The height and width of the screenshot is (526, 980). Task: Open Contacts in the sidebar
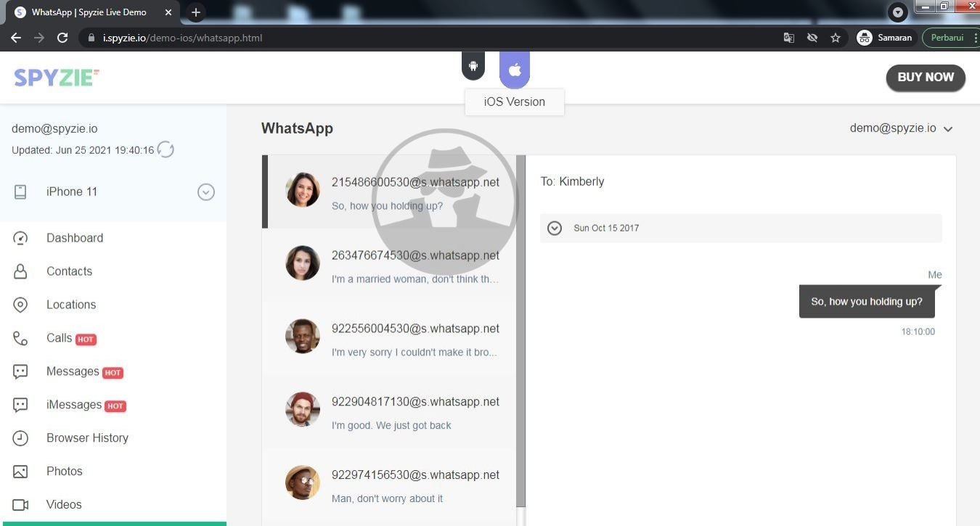[x=69, y=271]
